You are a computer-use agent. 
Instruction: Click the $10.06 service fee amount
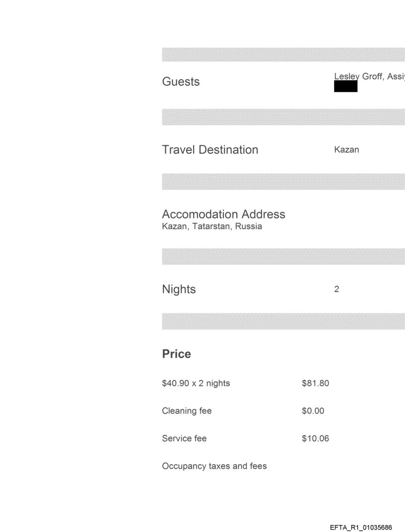[315, 438]
